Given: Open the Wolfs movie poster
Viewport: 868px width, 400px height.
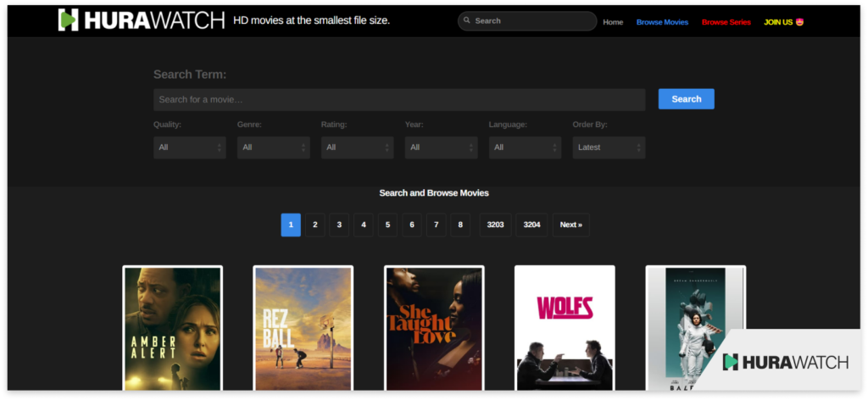Looking at the screenshot, I should click(565, 329).
